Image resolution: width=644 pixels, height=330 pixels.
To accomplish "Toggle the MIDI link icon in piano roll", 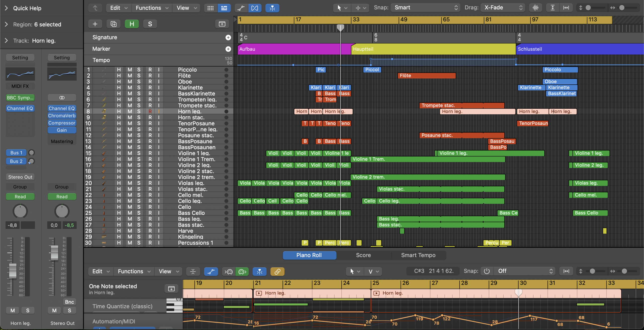I will point(277,272).
